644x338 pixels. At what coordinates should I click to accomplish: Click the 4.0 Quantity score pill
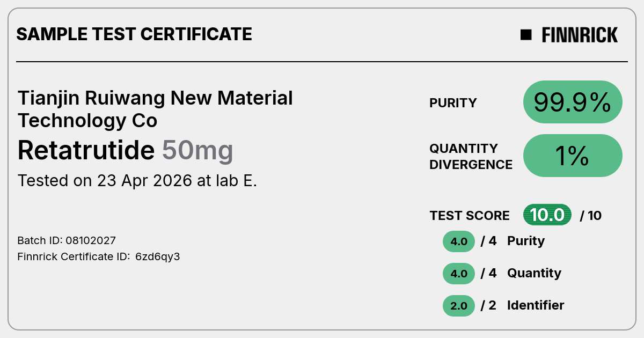tap(459, 274)
